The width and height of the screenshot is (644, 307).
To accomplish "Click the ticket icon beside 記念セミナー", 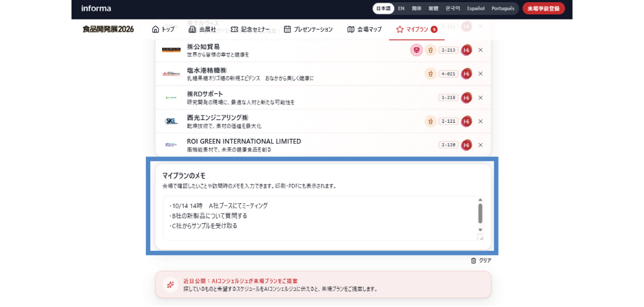I will tap(234, 29).
